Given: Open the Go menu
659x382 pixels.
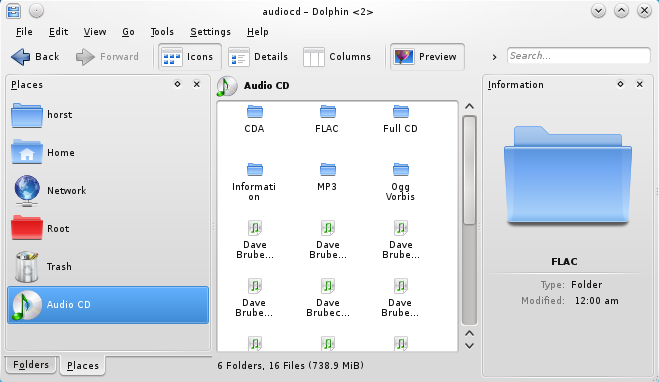Looking at the screenshot, I should (128, 32).
